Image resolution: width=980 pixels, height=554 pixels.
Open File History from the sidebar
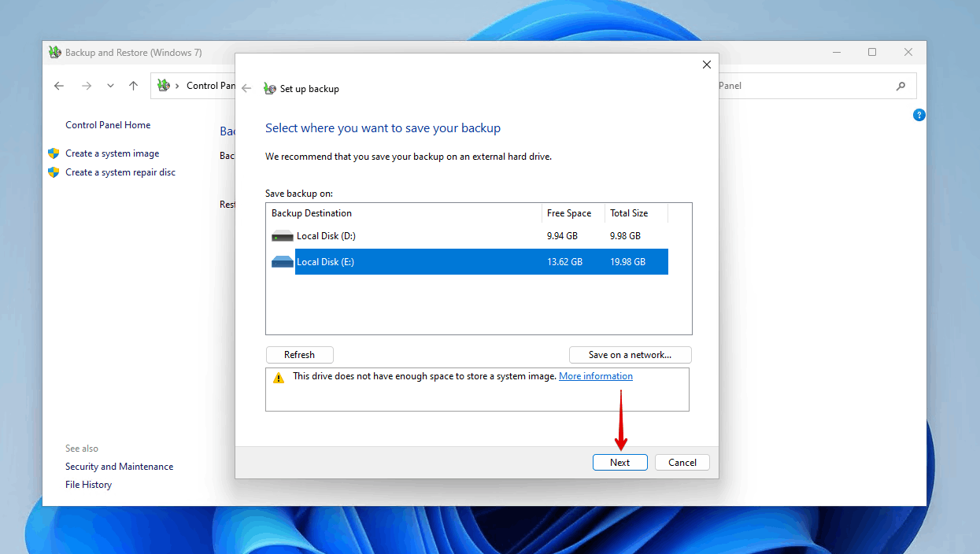[x=88, y=484]
